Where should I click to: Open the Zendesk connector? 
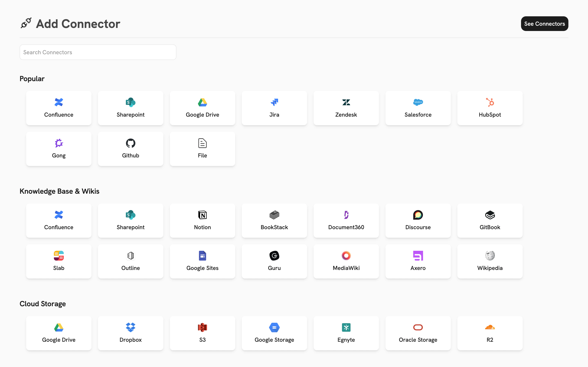pyautogui.click(x=346, y=108)
